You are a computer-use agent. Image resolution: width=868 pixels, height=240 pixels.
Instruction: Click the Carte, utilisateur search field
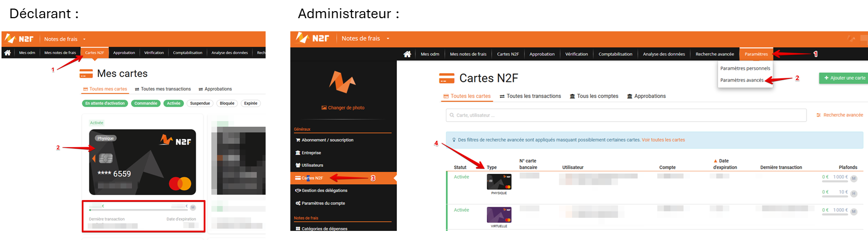tap(626, 115)
